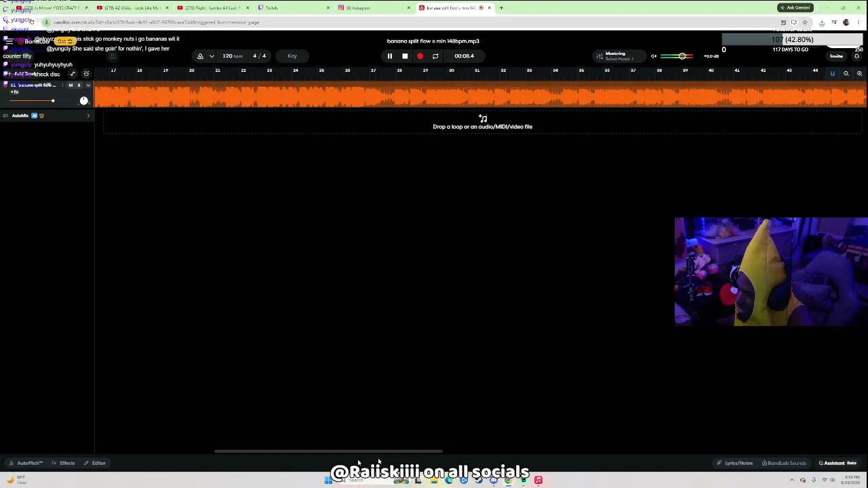Close the Twitch browser tab

[328, 8]
